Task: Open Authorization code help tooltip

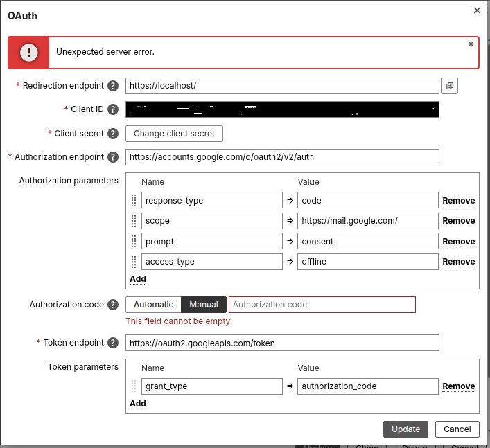Action: click(113, 305)
